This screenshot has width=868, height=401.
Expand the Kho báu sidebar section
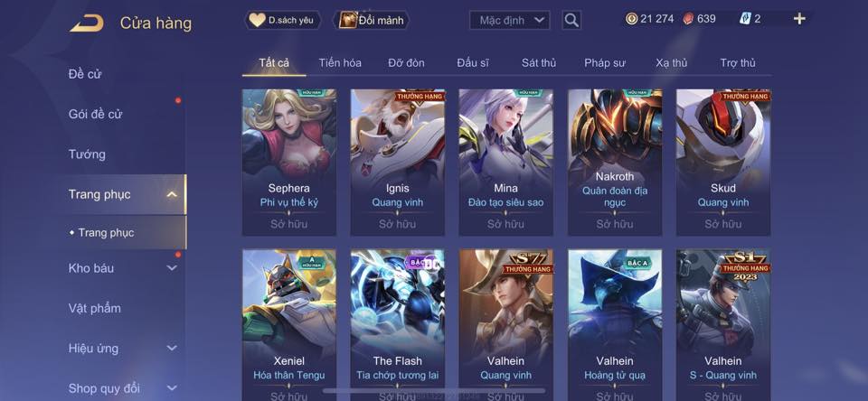click(x=172, y=267)
